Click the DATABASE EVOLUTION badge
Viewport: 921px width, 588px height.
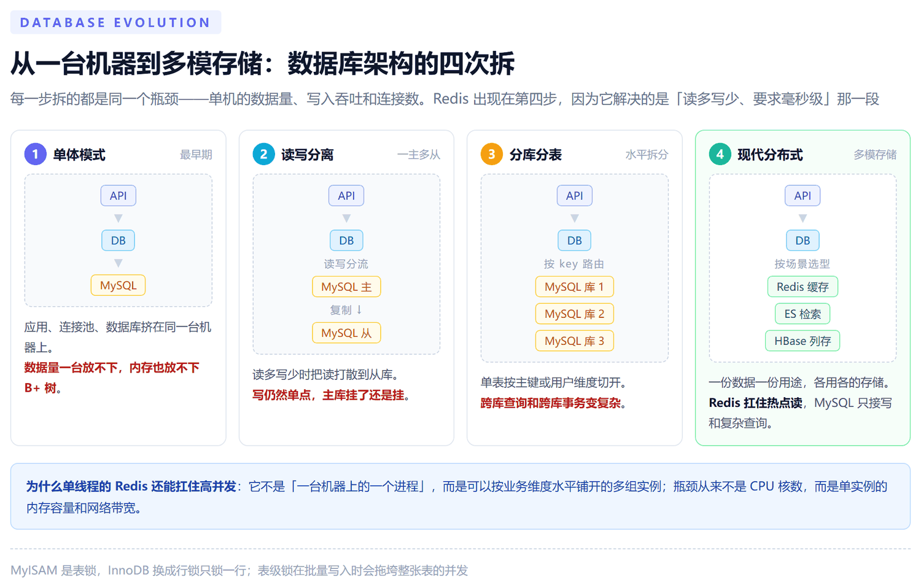pos(115,23)
